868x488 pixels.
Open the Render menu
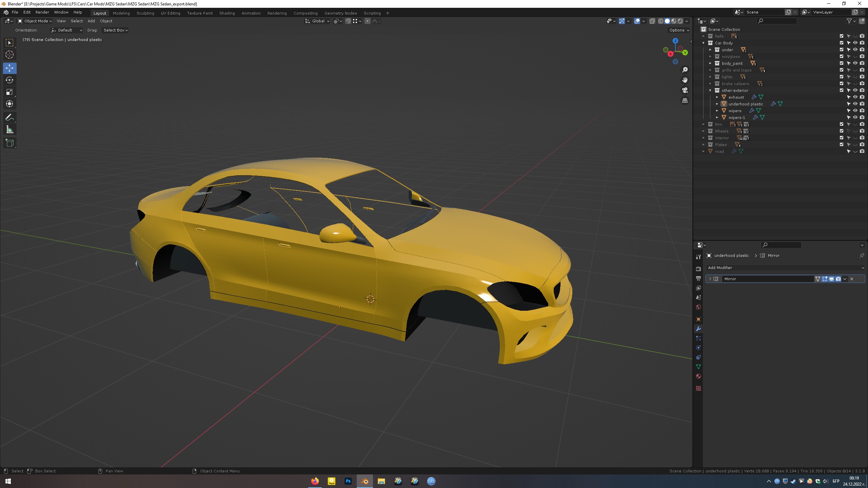(42, 12)
